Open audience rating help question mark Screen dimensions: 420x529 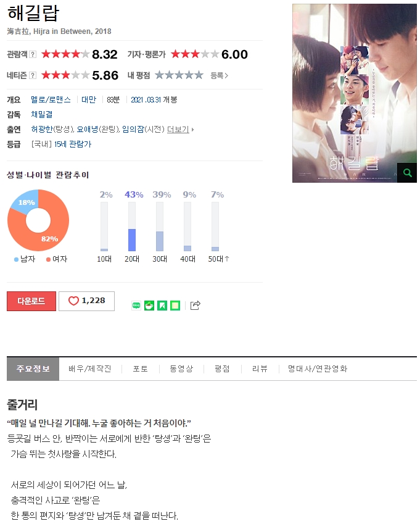point(33,54)
